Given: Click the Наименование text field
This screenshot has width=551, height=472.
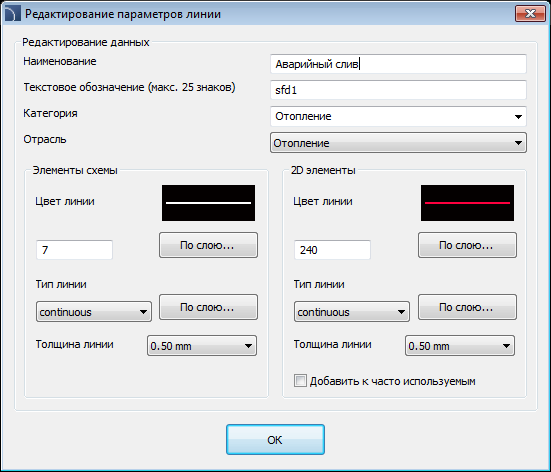Looking at the screenshot, I should coord(398,64).
